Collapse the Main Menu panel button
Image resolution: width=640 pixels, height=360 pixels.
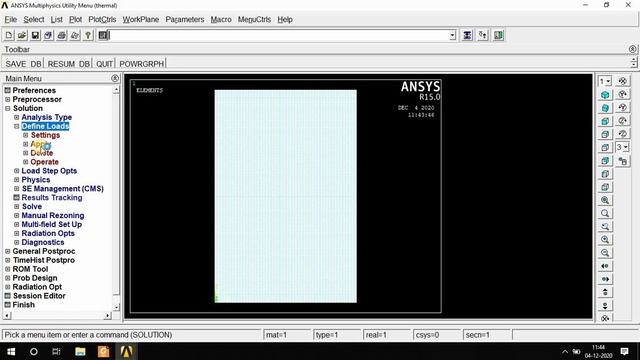[115, 78]
